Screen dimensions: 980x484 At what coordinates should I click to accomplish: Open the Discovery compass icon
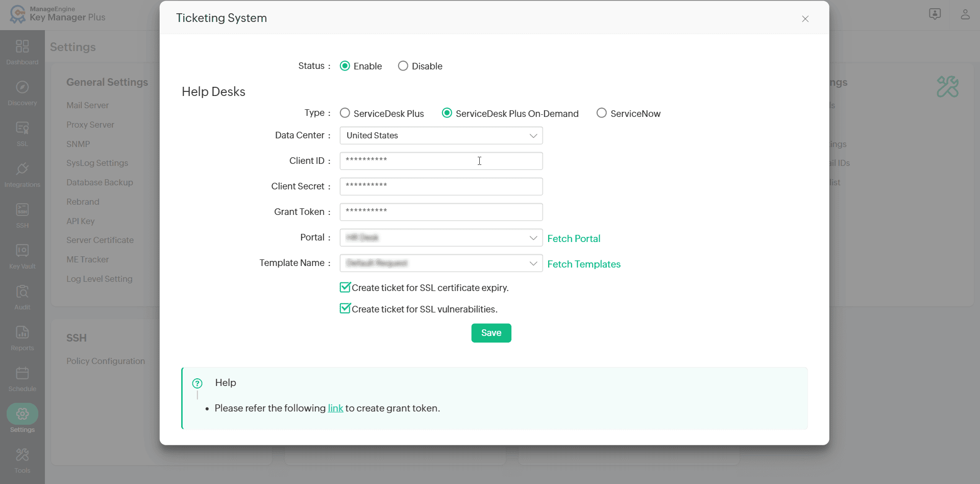tap(22, 87)
